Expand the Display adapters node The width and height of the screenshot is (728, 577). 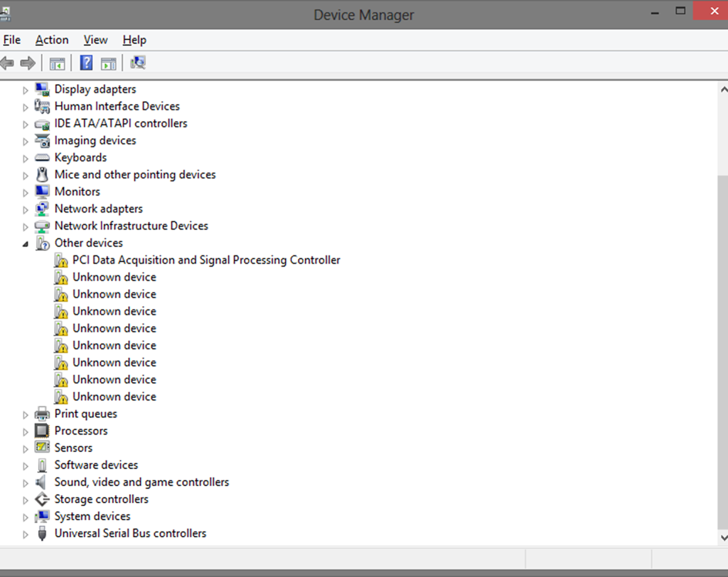[26, 90]
